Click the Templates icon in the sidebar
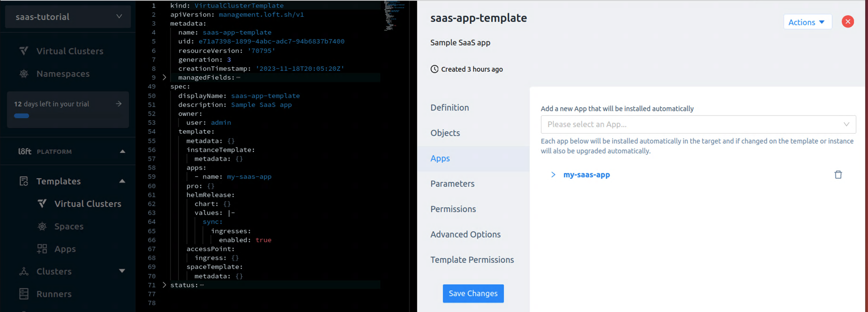The width and height of the screenshot is (868, 312). point(23,181)
